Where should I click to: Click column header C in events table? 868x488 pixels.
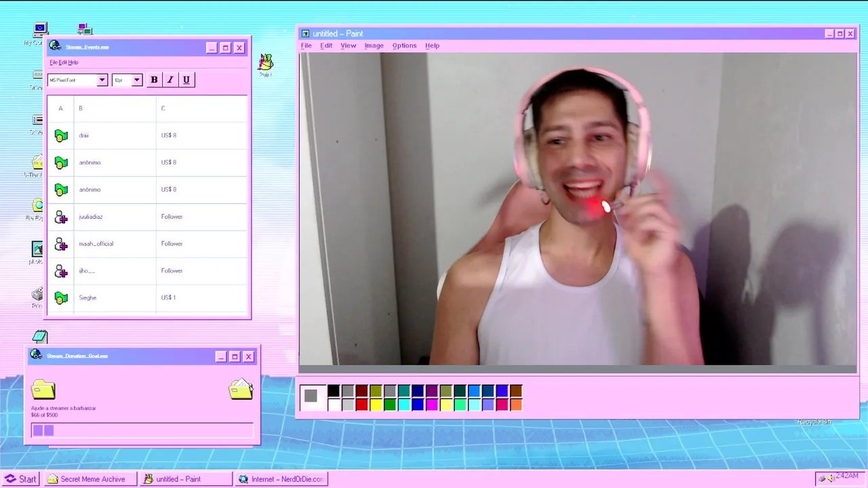[202, 108]
